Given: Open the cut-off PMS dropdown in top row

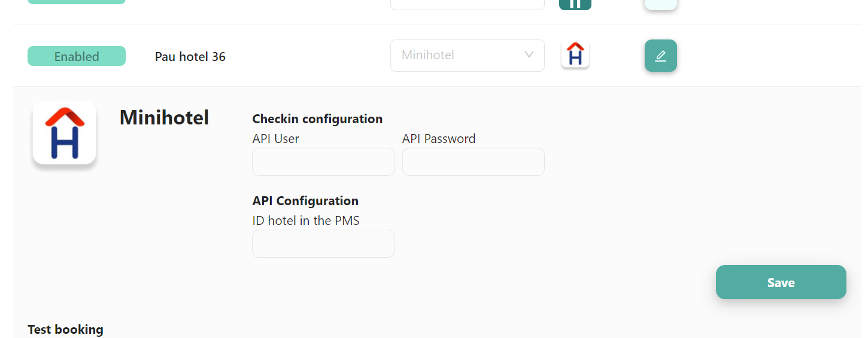Looking at the screenshot, I should click(468, 4).
